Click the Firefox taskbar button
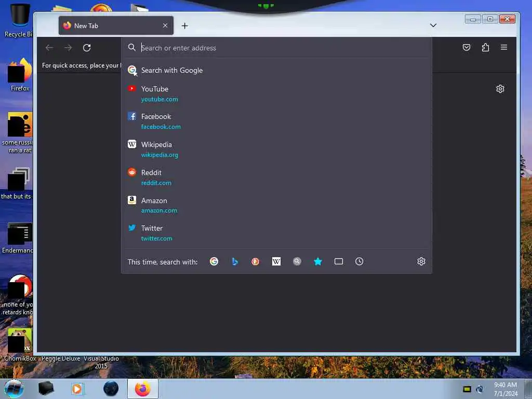This screenshot has height=399, width=532. click(143, 389)
